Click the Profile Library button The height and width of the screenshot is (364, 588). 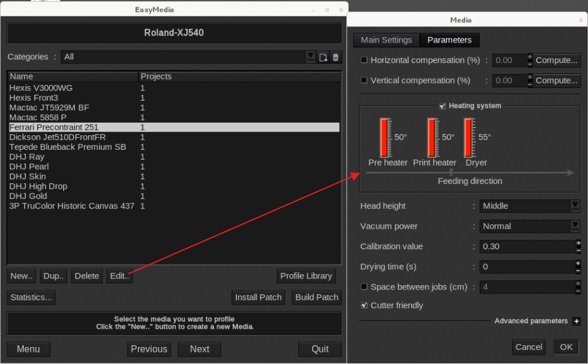(x=306, y=276)
